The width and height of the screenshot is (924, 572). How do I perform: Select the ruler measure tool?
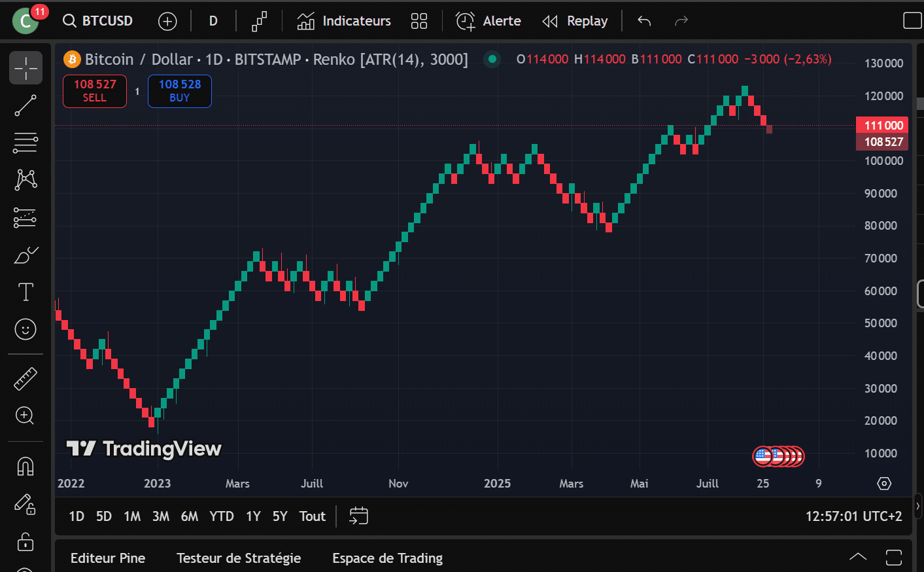click(26, 379)
